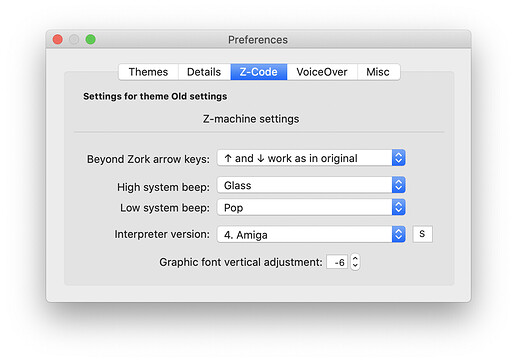Click Graphic font vertical adjustment label
The width and height of the screenshot is (517, 363).
pyautogui.click(x=241, y=262)
